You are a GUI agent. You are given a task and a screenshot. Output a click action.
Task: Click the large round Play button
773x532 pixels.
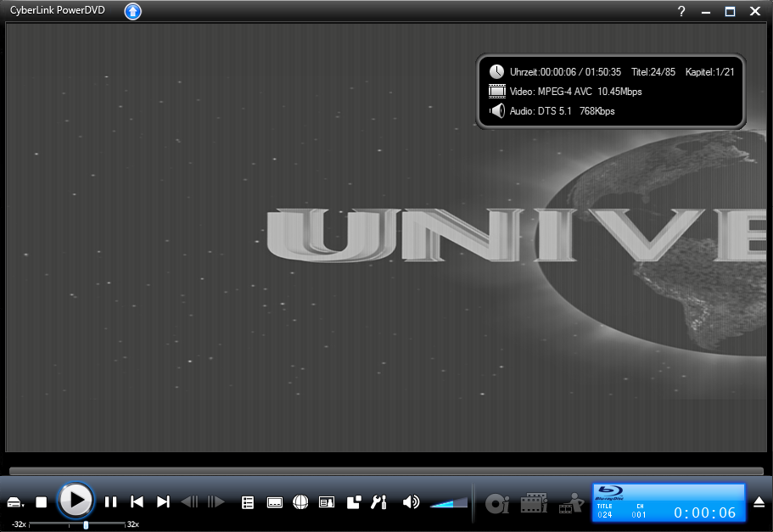76,501
